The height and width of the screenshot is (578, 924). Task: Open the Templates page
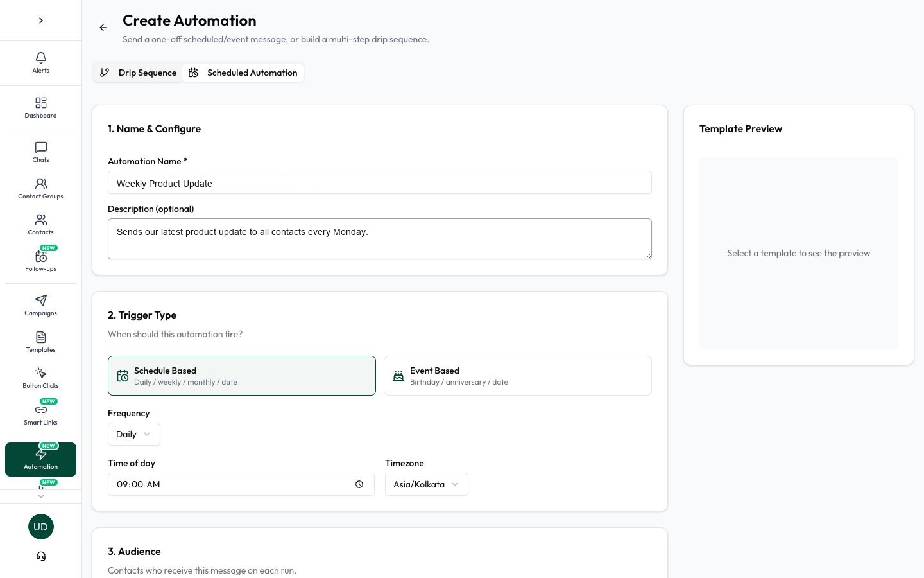40,342
